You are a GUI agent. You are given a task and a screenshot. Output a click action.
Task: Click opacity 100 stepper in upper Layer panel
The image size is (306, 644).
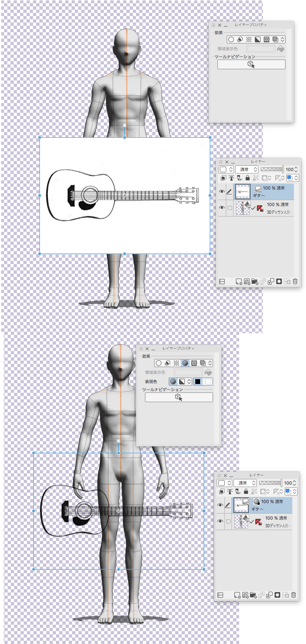click(x=296, y=169)
